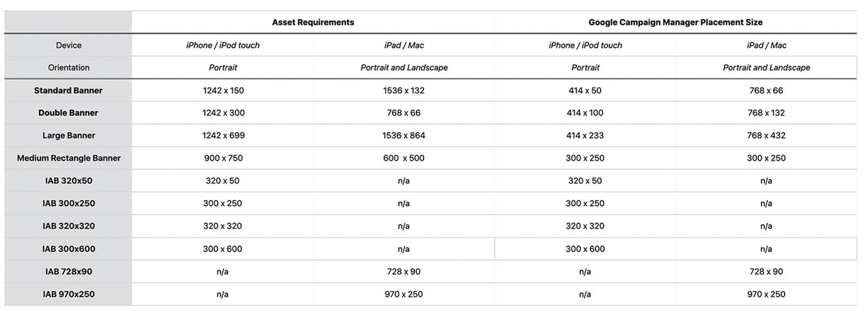Screen dimensions: 868x312
Task: Select the IAB 300x600 row header
Action: click(68, 249)
